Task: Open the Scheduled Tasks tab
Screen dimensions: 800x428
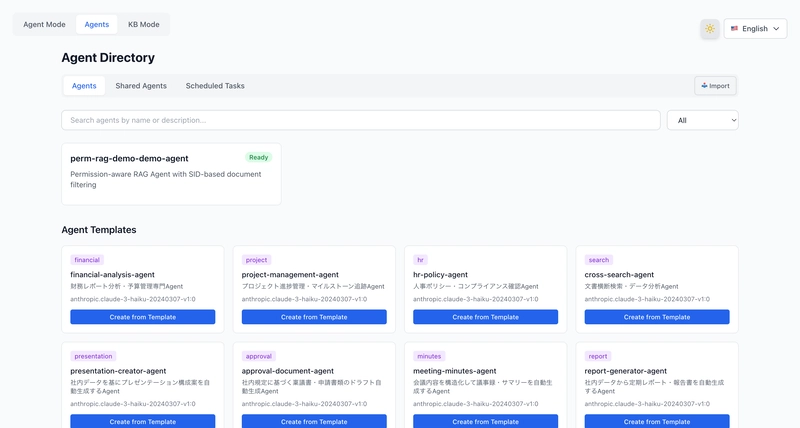Action: click(215, 86)
